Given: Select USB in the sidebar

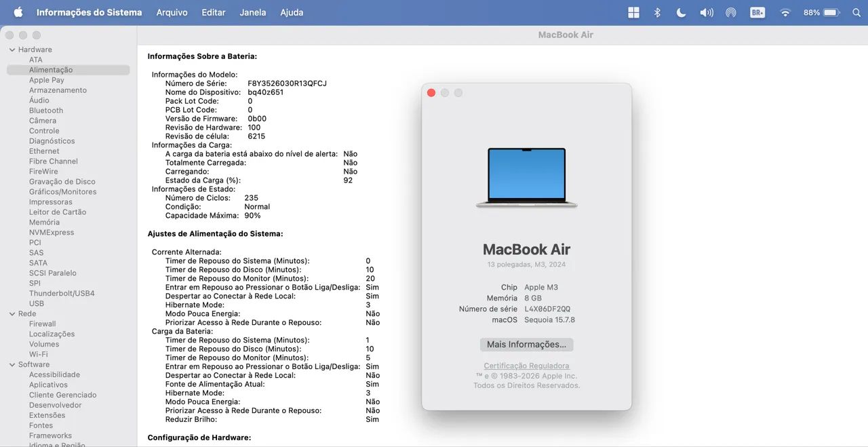Looking at the screenshot, I should click(37, 304).
